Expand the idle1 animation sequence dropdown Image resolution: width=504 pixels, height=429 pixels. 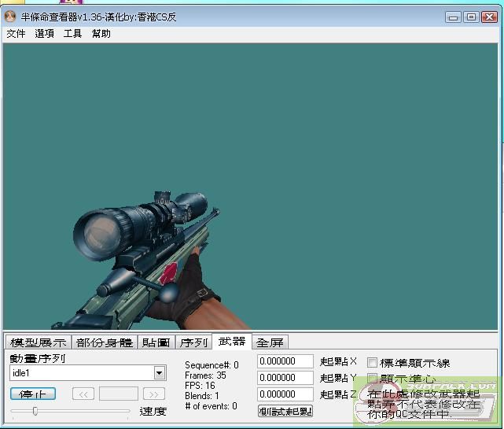pyautogui.click(x=160, y=373)
